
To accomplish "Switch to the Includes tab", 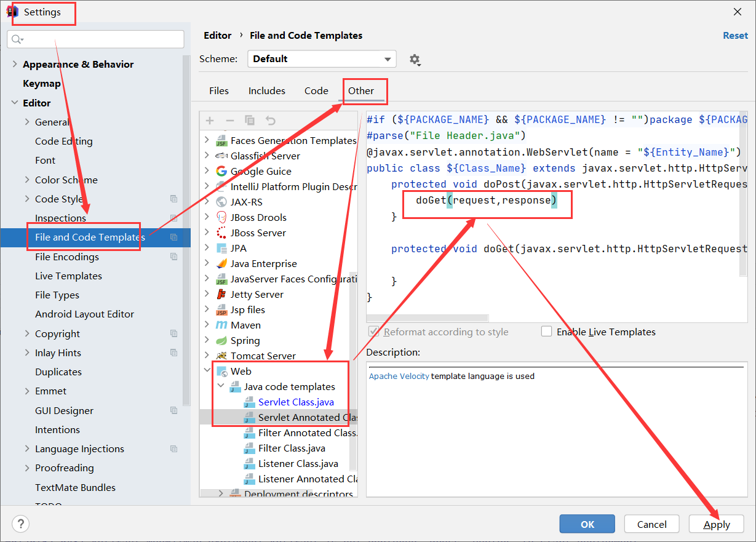I will click(267, 90).
